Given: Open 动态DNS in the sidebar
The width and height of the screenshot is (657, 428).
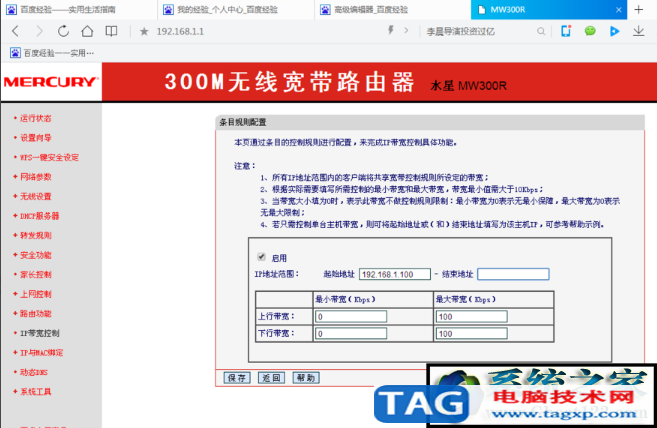Looking at the screenshot, I should click(x=34, y=372).
